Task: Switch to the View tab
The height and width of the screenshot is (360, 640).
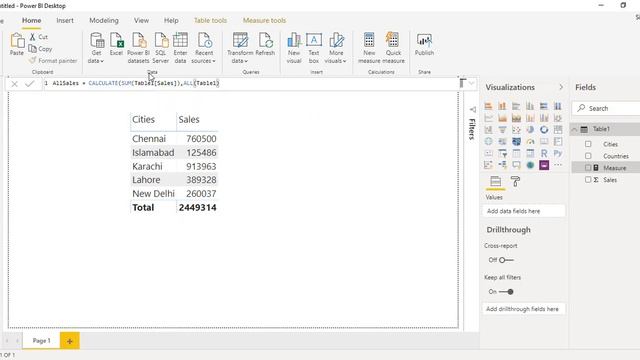Action: 141,20
